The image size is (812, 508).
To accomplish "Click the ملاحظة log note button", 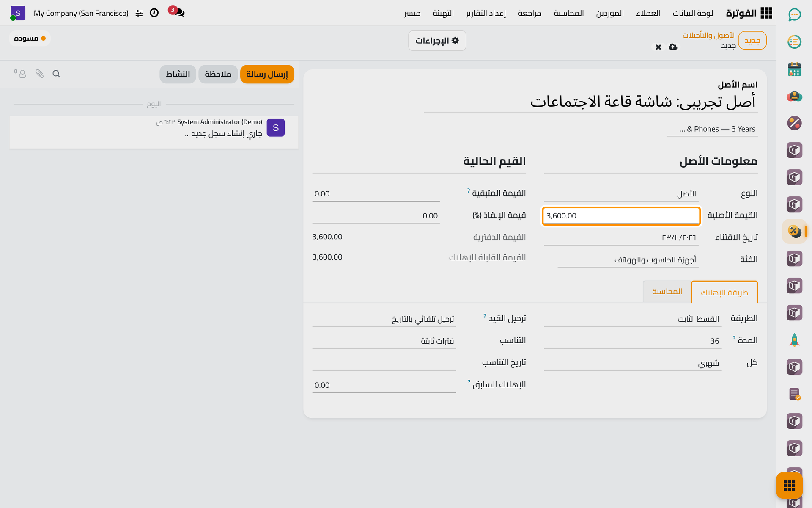I will click(x=218, y=74).
